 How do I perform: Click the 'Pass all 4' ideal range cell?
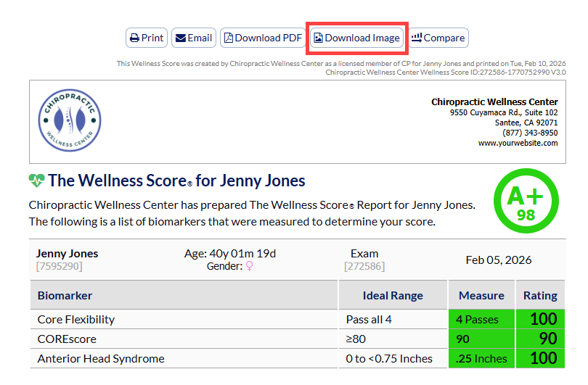pyautogui.click(x=393, y=320)
